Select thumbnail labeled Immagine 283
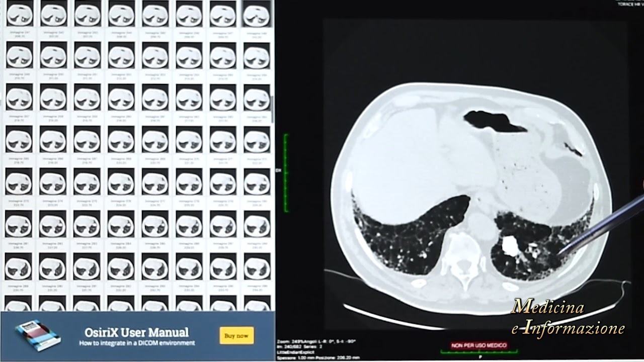 [87, 224]
